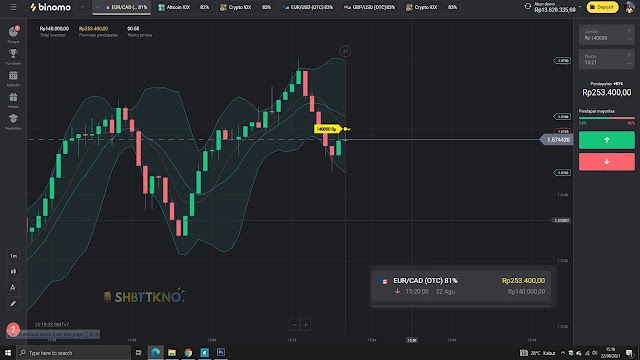Expand the account balance dropdown arrow
The image size is (640, 360).
[580, 7]
